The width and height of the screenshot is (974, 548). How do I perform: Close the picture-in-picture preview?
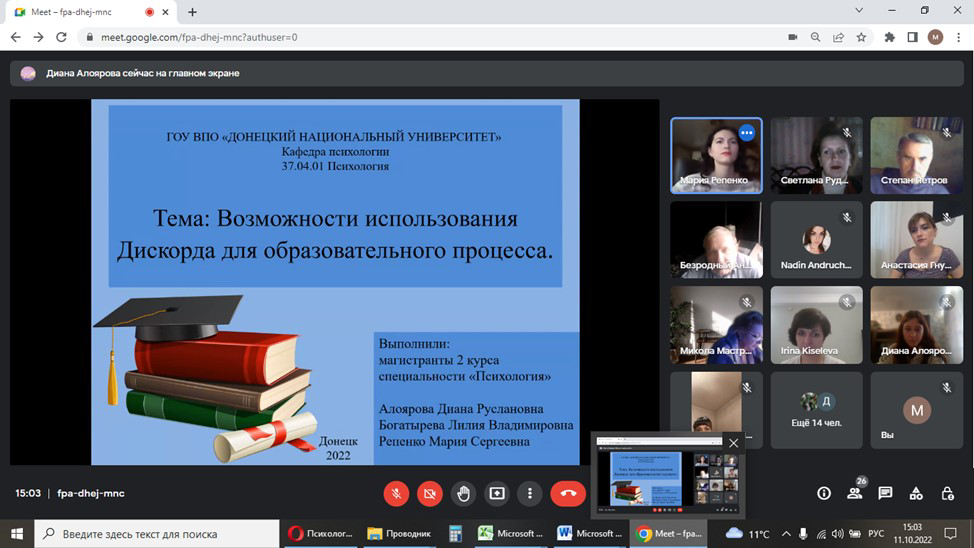[734, 443]
